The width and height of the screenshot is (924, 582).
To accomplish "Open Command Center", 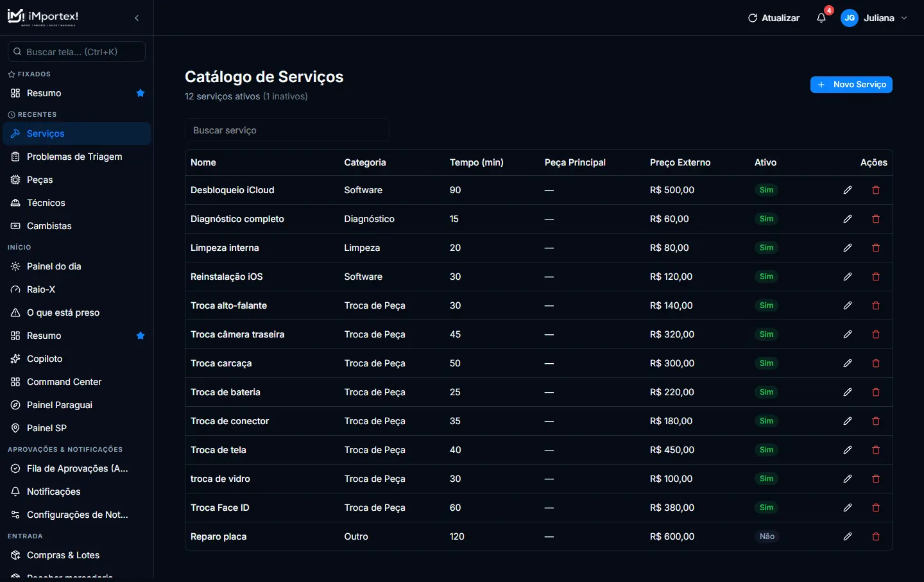I will (x=77, y=382).
